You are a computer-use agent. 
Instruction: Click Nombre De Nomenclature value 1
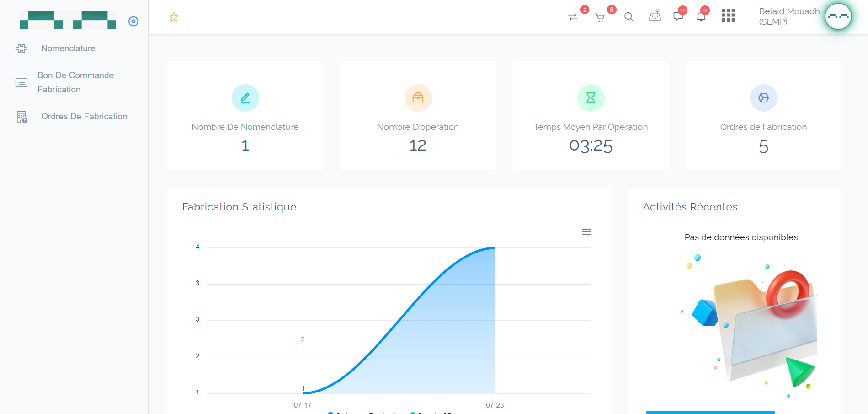coord(245,145)
